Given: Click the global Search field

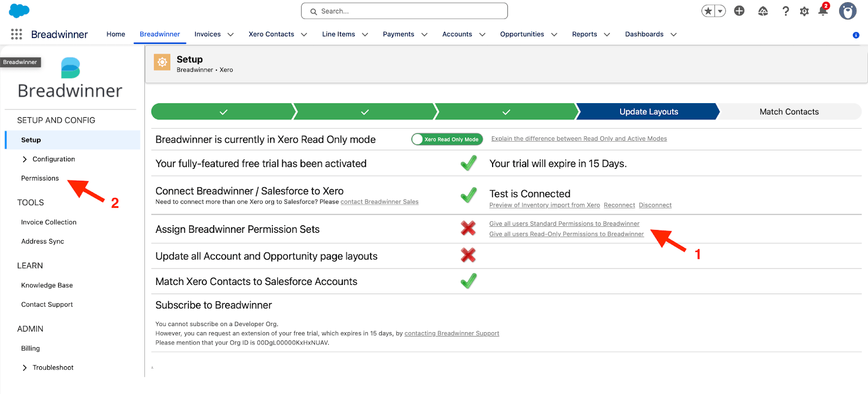Looking at the screenshot, I should coord(404,11).
